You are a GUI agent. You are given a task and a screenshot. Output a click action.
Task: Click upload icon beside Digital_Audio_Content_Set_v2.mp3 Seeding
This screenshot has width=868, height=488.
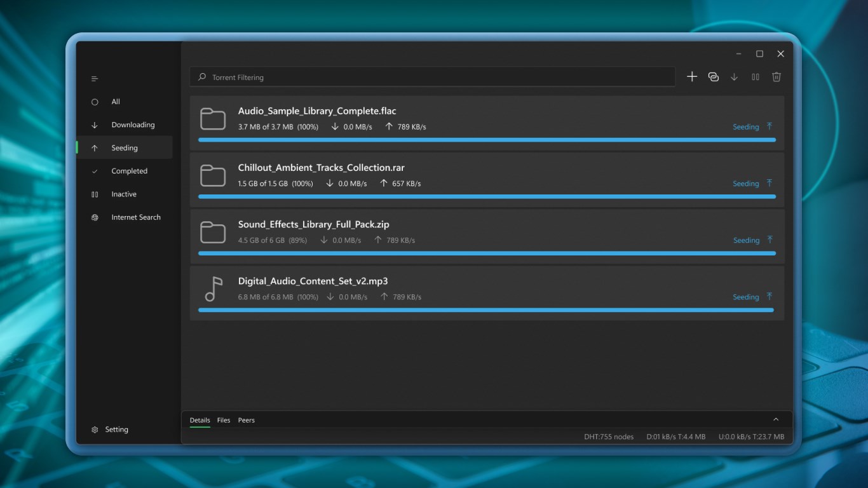[x=770, y=297]
